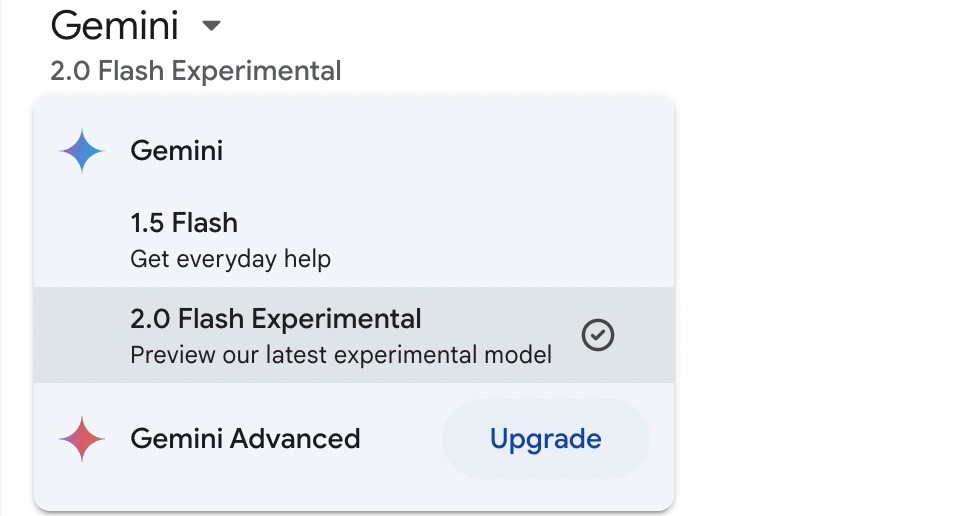Click the large Gemini title at the top
The image size is (963, 516).
(114, 25)
